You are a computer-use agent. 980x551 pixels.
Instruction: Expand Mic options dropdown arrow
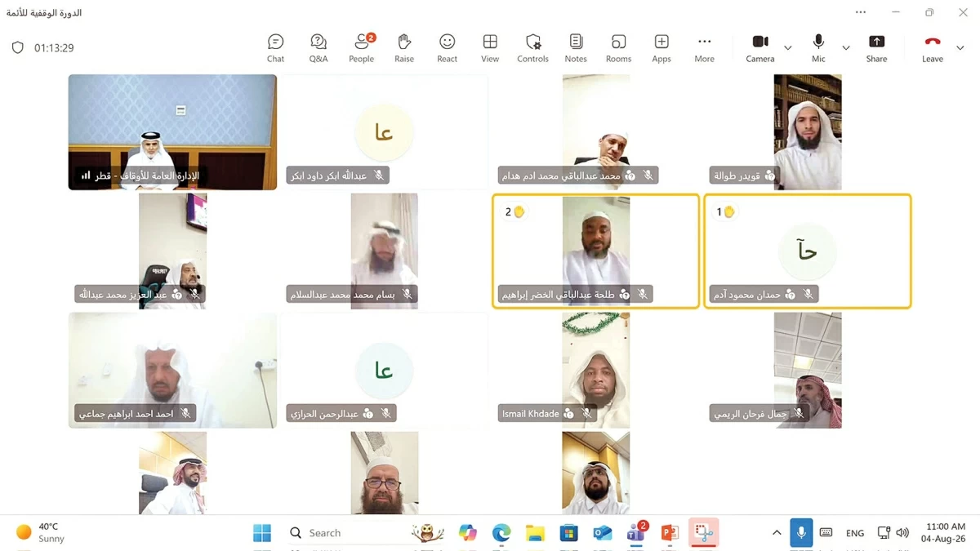846,47
